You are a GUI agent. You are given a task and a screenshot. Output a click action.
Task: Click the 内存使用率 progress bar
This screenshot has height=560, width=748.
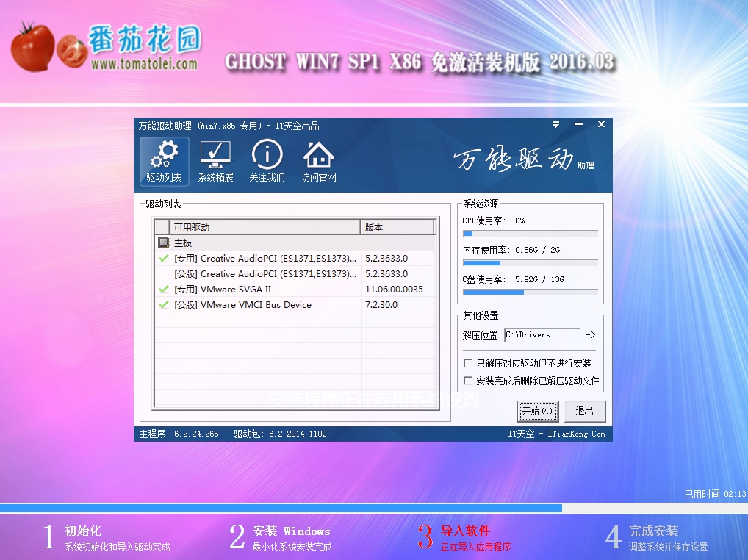click(x=531, y=263)
